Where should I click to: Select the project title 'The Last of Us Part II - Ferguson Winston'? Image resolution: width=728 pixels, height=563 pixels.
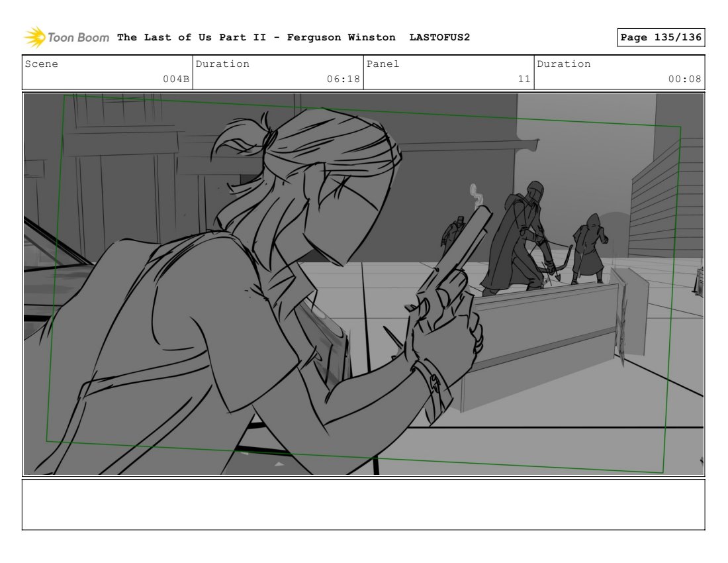(256, 37)
